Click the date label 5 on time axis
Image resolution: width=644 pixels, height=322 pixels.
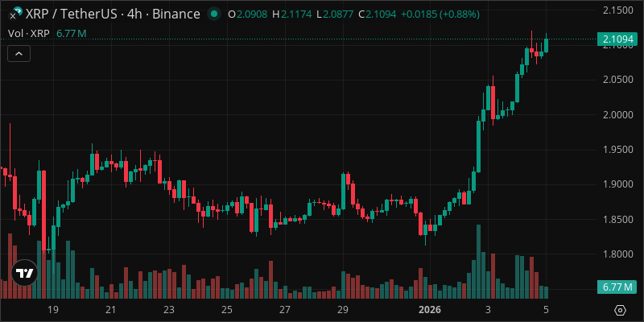coord(547,310)
